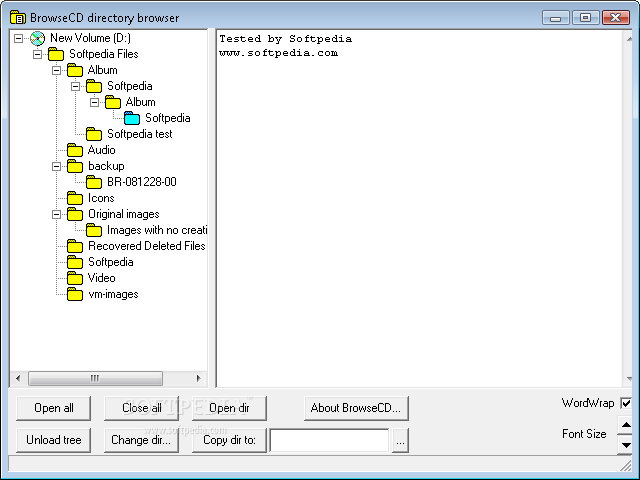Click the Video folder icon
This screenshot has width=640, height=480.
pyautogui.click(x=75, y=278)
